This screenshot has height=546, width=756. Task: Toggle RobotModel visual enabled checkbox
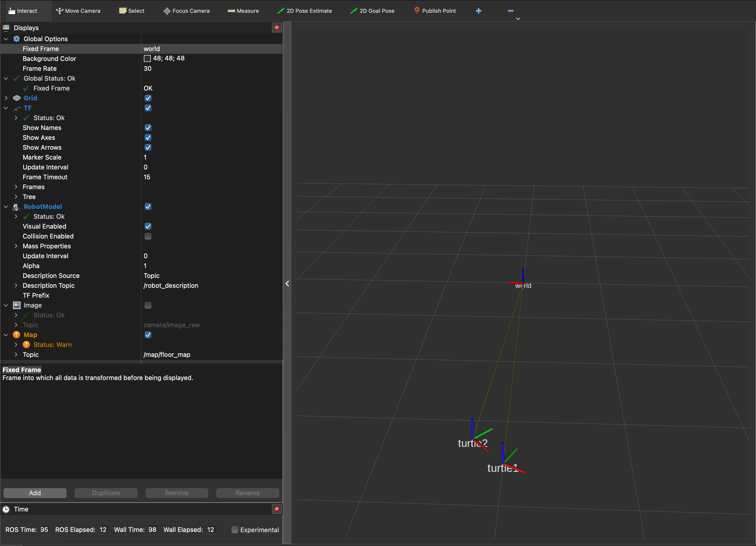[147, 226]
